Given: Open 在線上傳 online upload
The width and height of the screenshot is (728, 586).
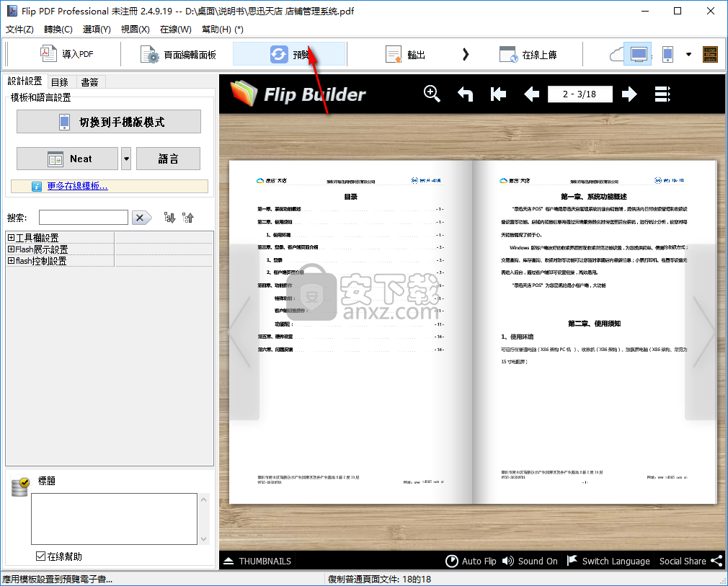Looking at the screenshot, I should tap(528, 55).
